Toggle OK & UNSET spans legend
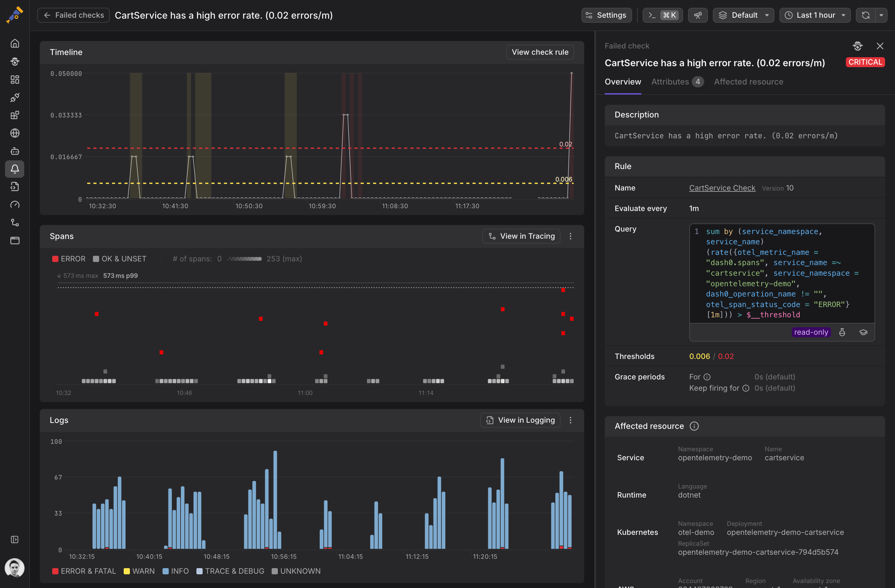 (120, 259)
